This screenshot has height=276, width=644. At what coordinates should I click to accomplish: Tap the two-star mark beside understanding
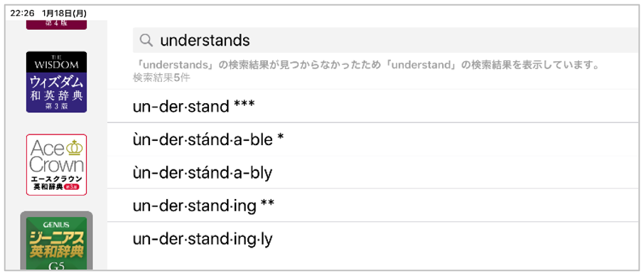point(267,204)
